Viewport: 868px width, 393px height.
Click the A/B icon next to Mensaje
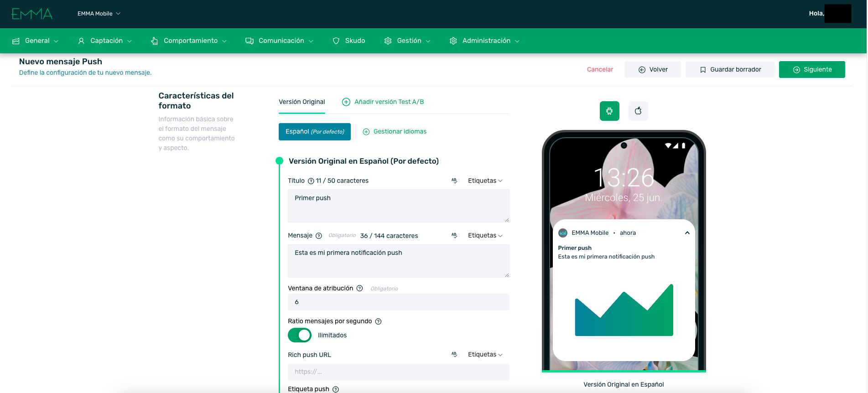(454, 236)
